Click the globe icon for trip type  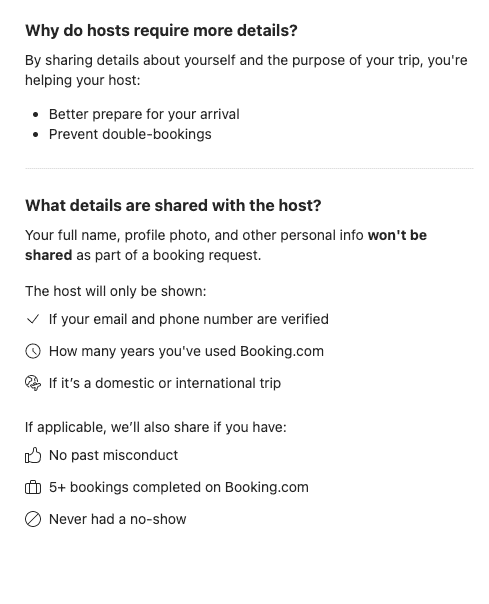(x=33, y=383)
